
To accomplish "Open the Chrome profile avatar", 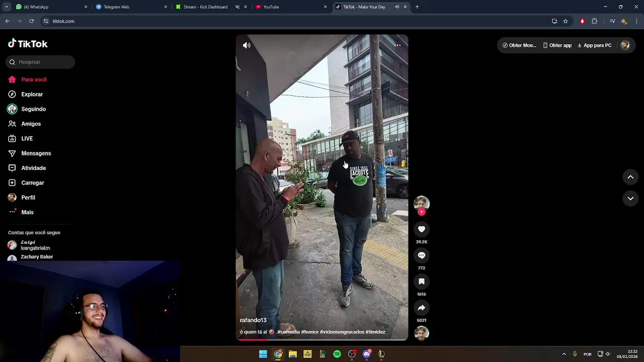I will click(x=624, y=21).
